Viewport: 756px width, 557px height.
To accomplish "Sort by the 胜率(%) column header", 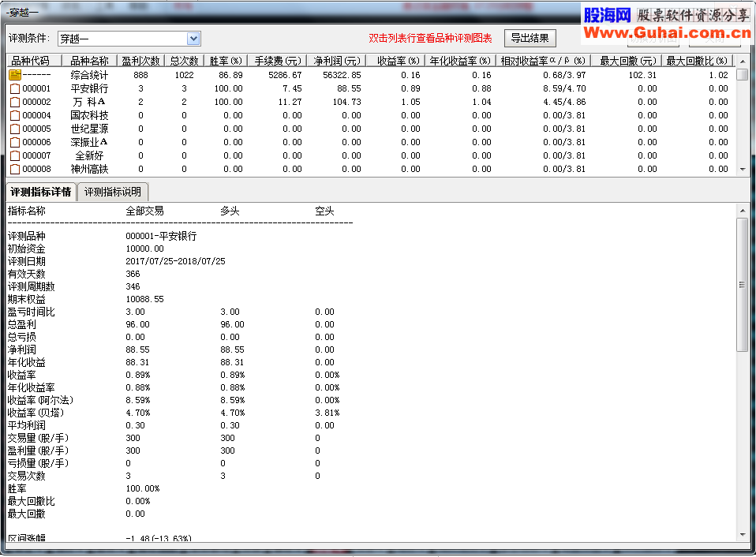I will [226, 61].
